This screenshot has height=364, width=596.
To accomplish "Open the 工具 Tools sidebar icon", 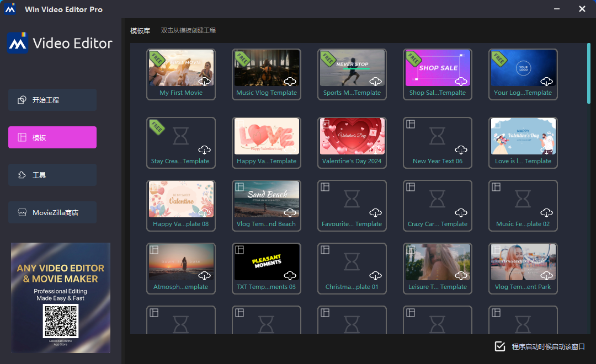I will [x=52, y=175].
